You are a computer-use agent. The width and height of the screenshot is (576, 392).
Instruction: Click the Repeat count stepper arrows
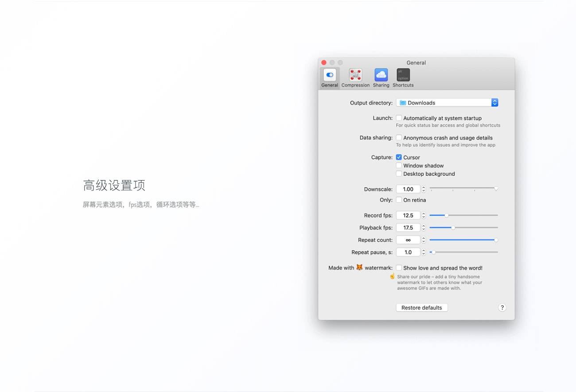coord(424,240)
